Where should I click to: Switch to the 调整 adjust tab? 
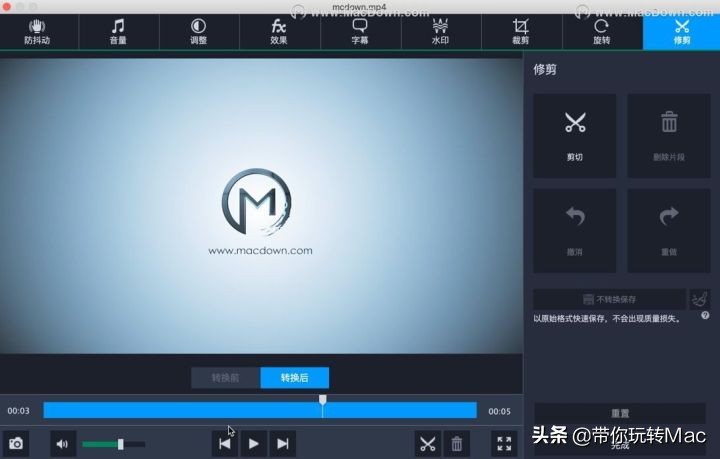(198, 32)
